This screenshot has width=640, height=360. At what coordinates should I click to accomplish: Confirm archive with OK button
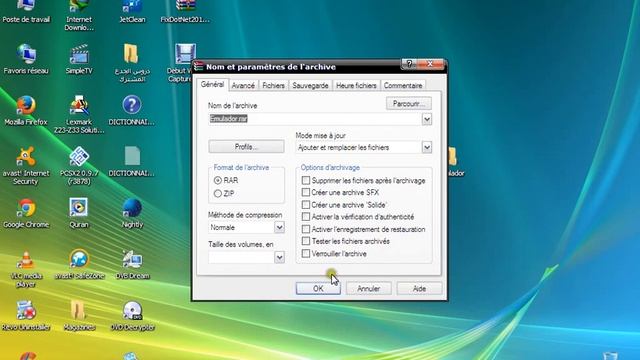[x=318, y=289]
